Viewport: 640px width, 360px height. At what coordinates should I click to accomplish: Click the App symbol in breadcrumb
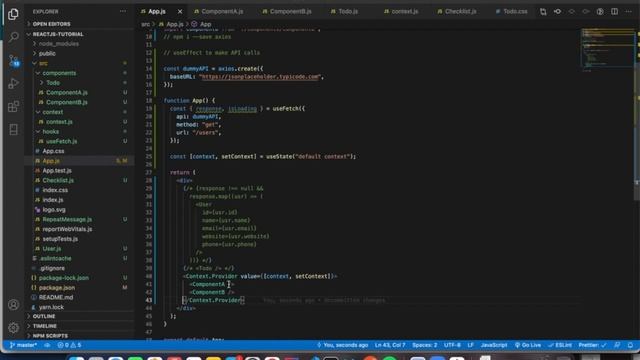point(202,24)
